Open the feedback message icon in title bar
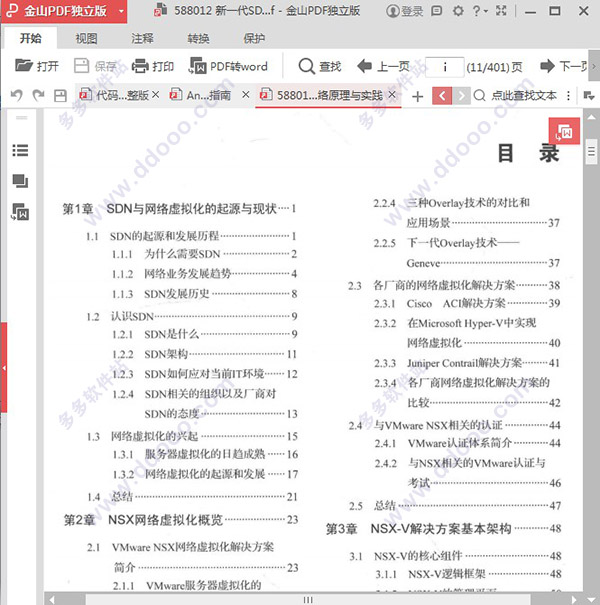The image size is (600, 605). [436, 11]
